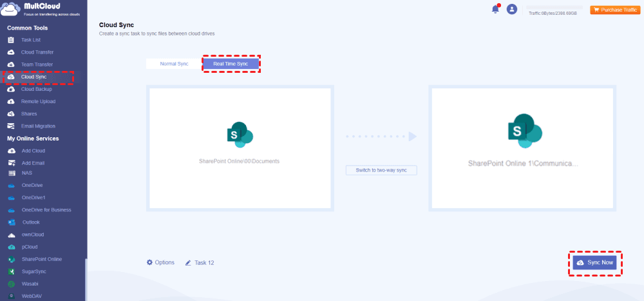Click the Wasabi icon in sidebar

tap(12, 284)
